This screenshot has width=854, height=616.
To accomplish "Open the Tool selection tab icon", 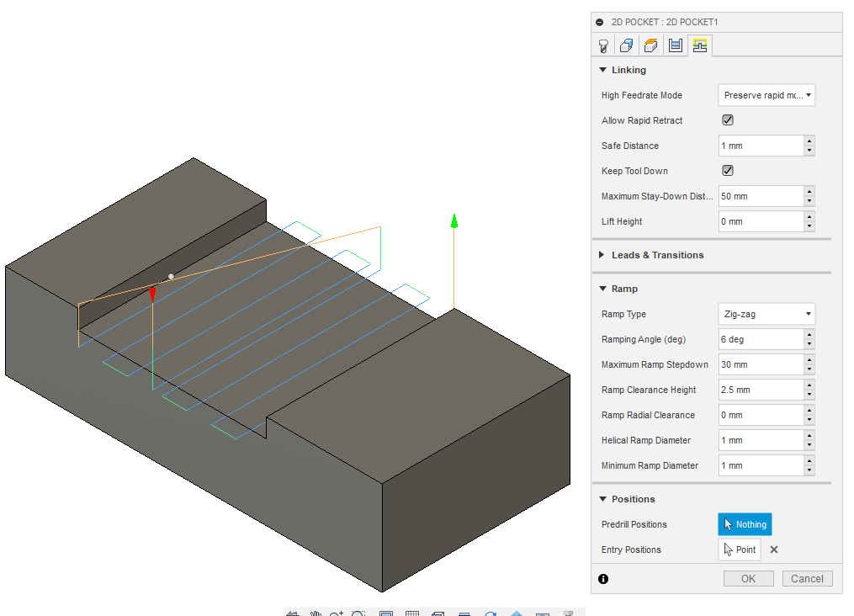I will [603, 45].
